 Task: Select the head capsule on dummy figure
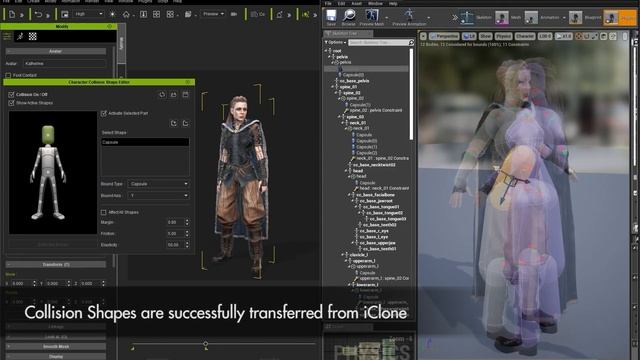tap(48, 135)
